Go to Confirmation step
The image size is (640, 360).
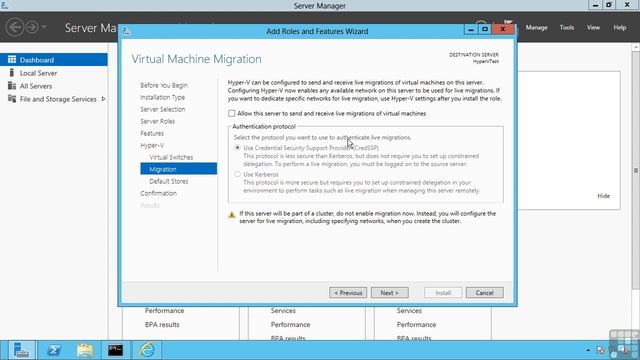(158, 193)
